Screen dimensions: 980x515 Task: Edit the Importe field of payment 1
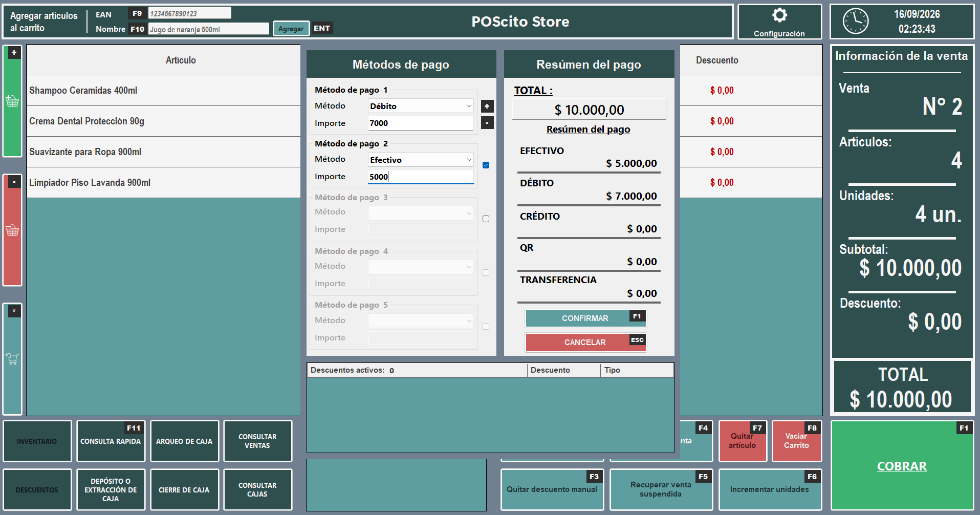tap(421, 123)
